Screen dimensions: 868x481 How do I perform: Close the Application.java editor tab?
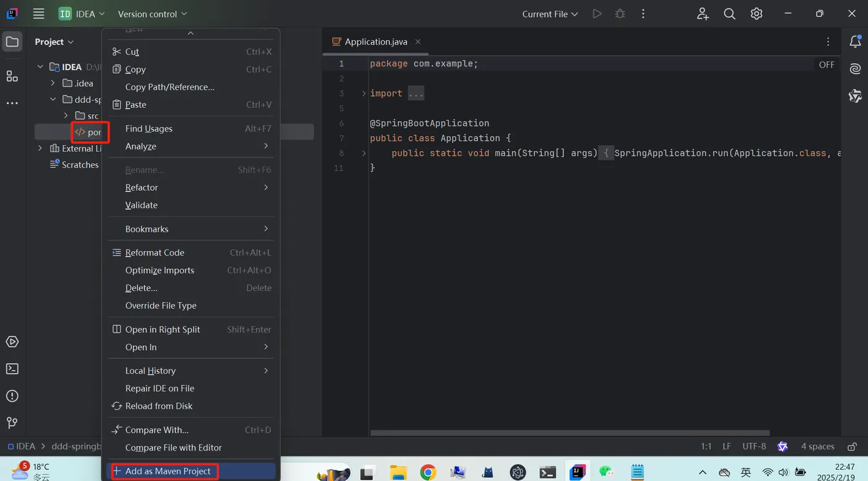click(418, 42)
